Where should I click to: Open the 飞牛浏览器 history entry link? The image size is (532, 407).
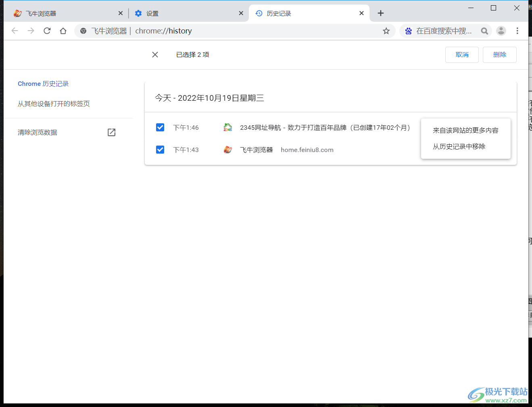[257, 150]
